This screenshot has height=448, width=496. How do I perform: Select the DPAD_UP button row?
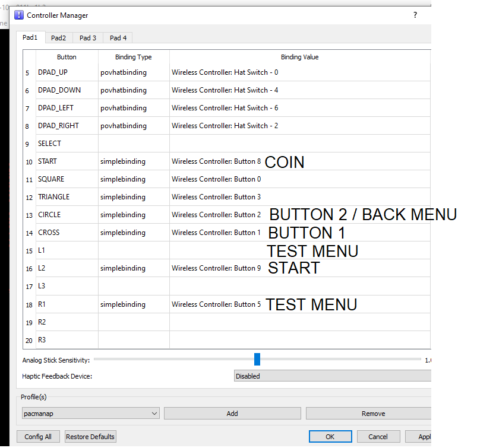(x=226, y=72)
